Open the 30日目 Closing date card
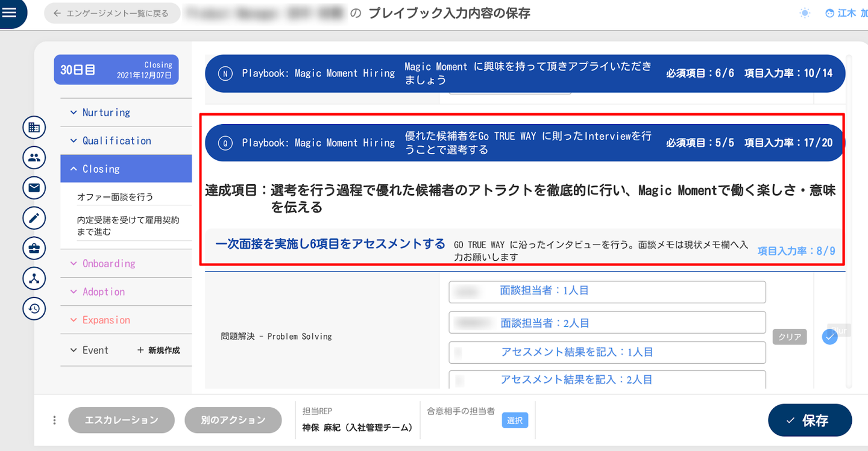Screen dimensions: 868x451 point(116,70)
